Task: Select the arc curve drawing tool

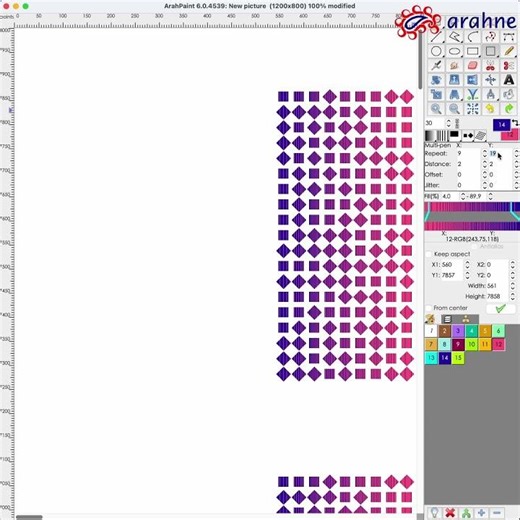Action: click(472, 37)
